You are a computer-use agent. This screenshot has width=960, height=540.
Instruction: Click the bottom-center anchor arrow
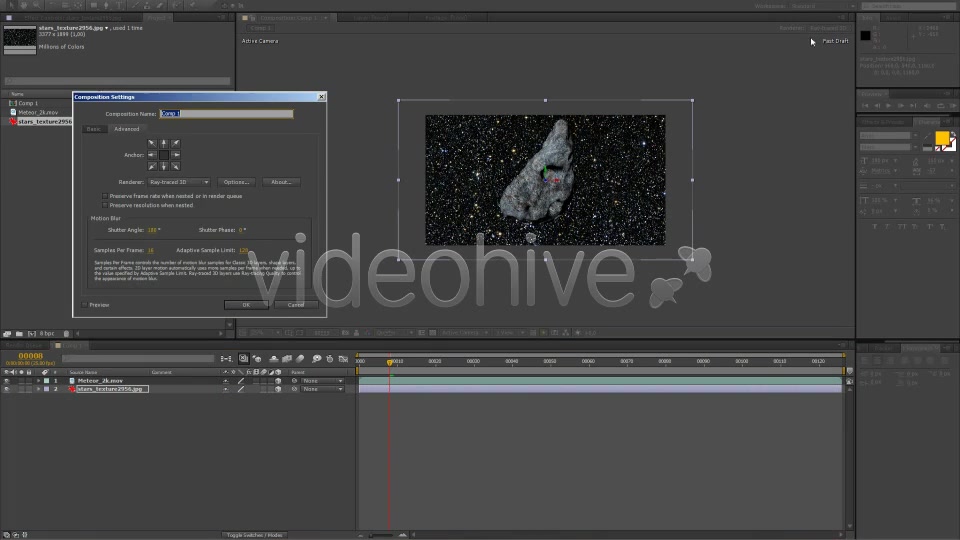click(x=163, y=167)
